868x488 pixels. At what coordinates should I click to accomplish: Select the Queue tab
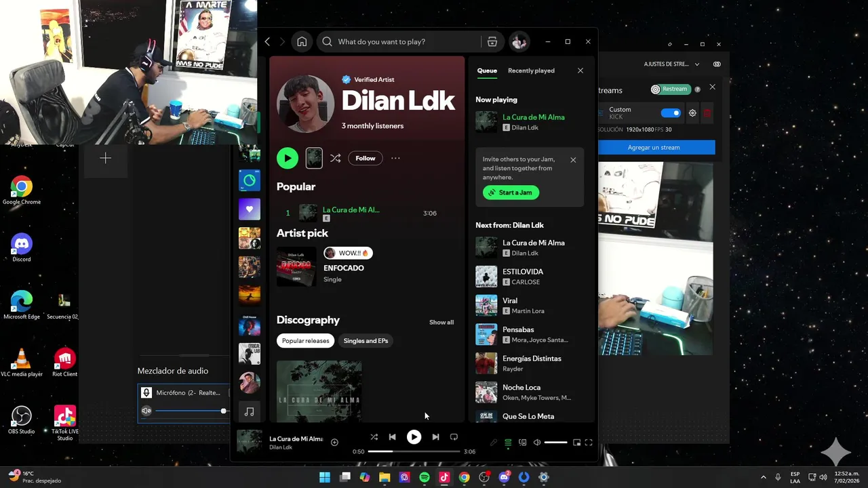pos(487,70)
